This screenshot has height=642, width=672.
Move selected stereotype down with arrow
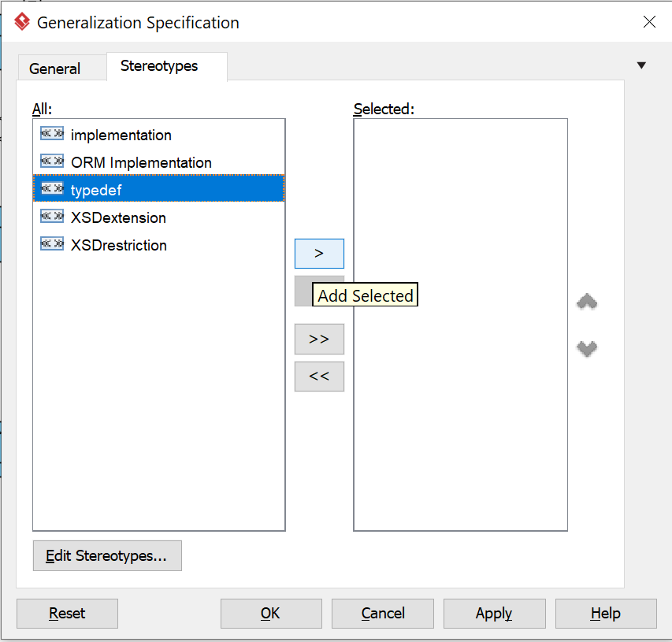[587, 348]
